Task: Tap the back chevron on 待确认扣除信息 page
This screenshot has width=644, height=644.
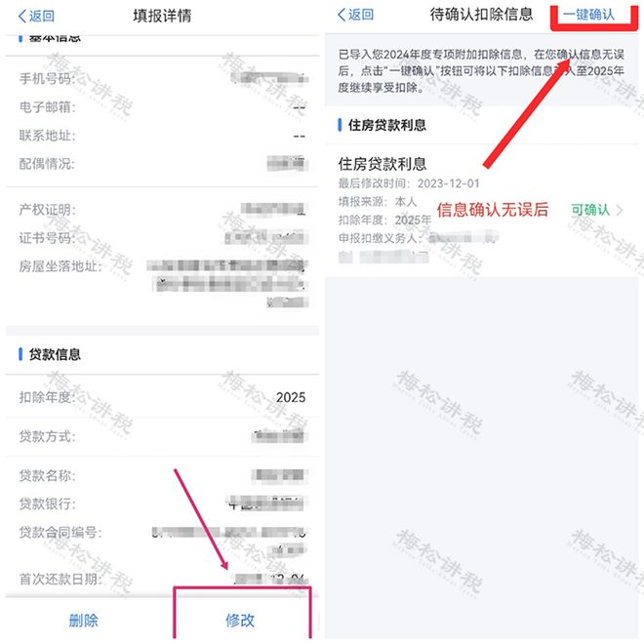Action: [x=342, y=15]
